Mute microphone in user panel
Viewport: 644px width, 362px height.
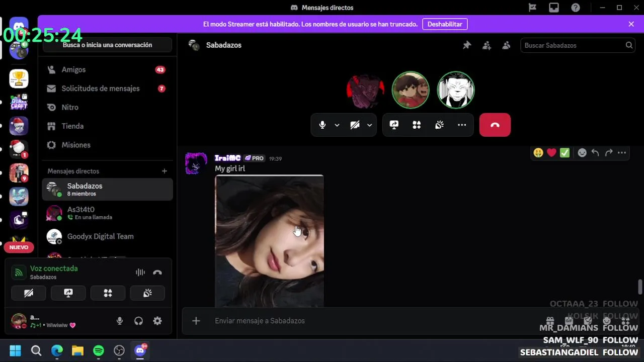coord(120,321)
